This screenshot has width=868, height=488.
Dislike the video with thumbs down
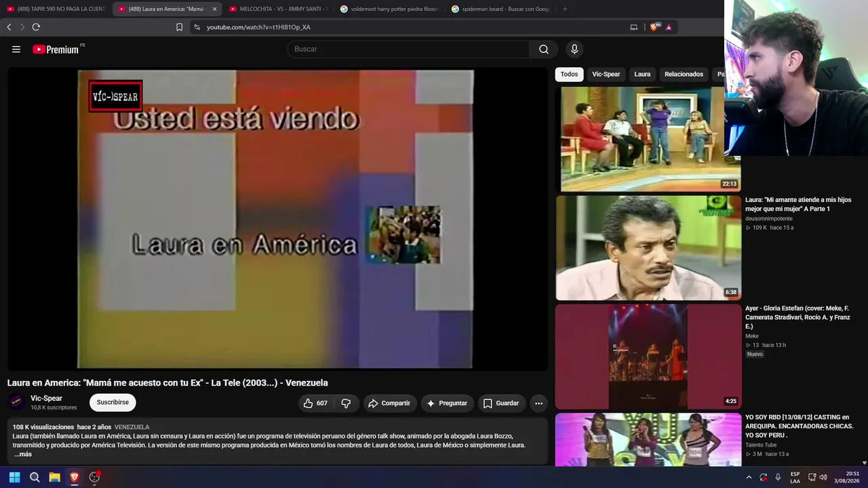[346, 403]
